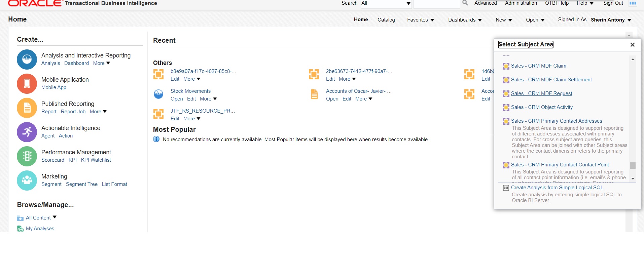This screenshot has width=644, height=279.
Task: Click the Marketing teal icon
Action: click(27, 181)
